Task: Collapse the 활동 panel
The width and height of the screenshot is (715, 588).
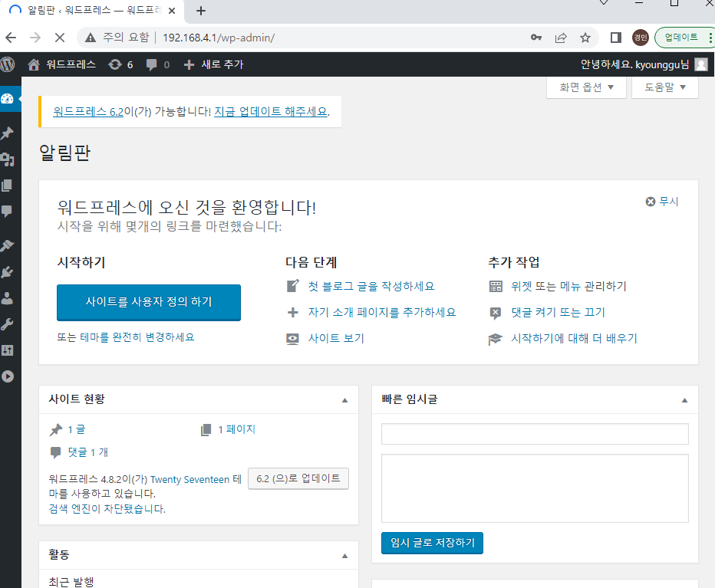Action: (x=344, y=556)
